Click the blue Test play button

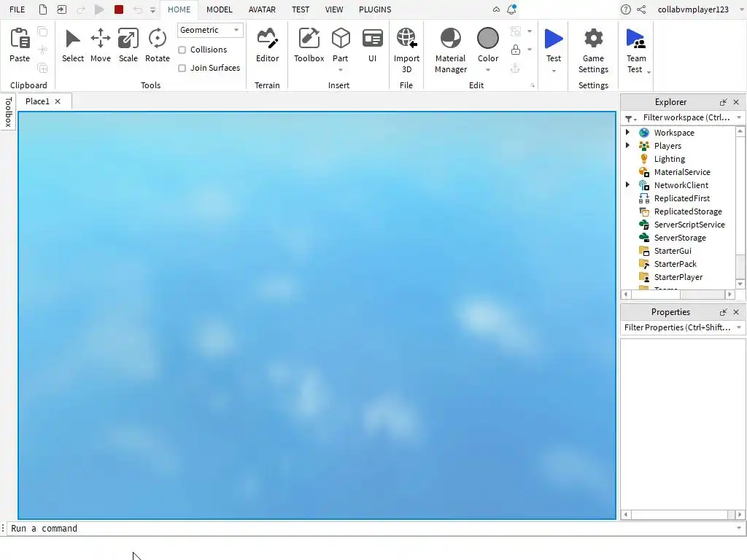click(x=554, y=39)
